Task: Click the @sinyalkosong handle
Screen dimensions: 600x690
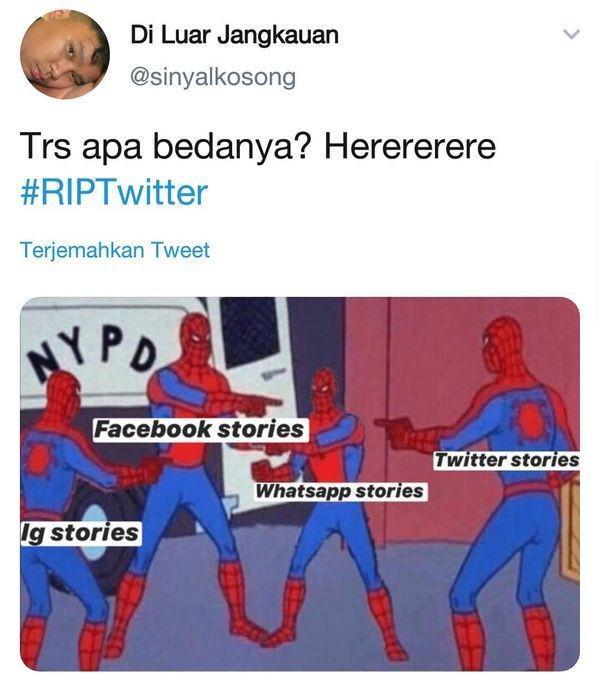Action: [213, 77]
